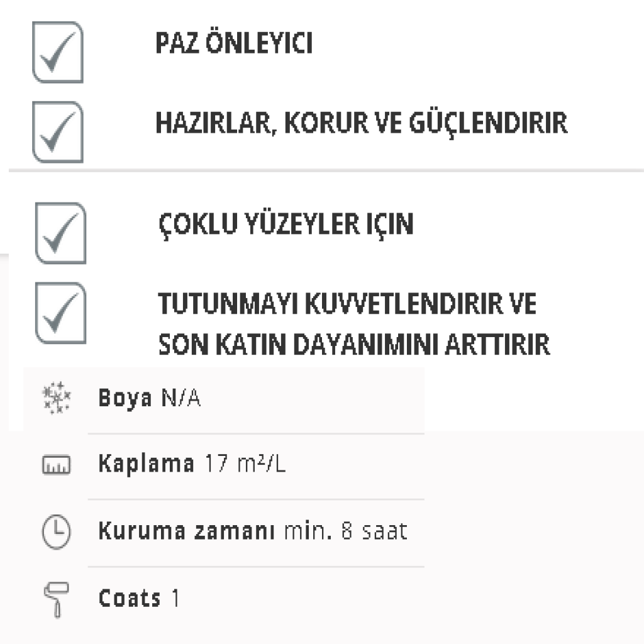Click the paint roller icon beside Coats
Viewport: 644px width, 644px height.
tap(56, 599)
